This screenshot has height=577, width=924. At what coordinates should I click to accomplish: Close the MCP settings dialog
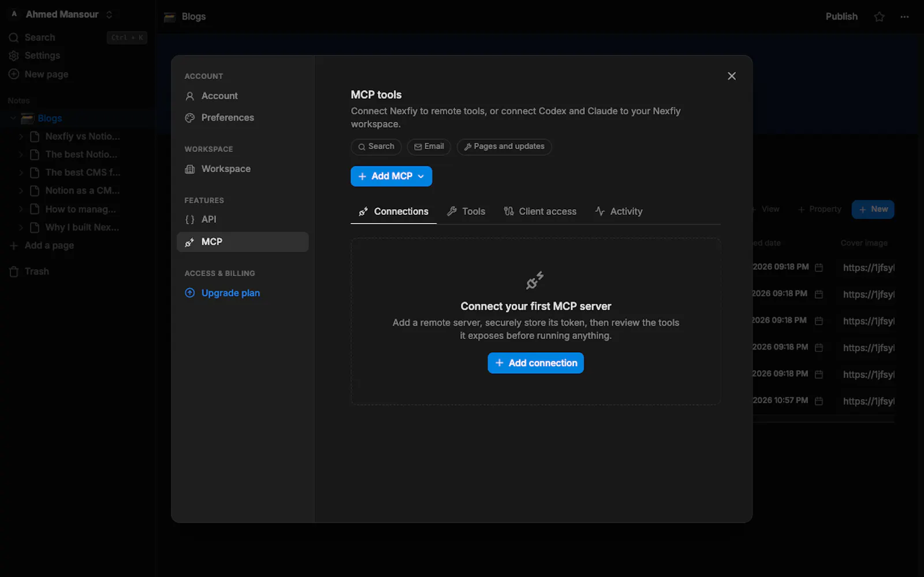coord(731,76)
